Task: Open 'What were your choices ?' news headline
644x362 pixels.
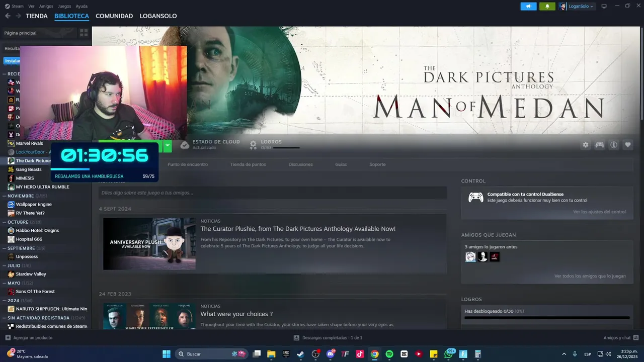Action: 236,314
